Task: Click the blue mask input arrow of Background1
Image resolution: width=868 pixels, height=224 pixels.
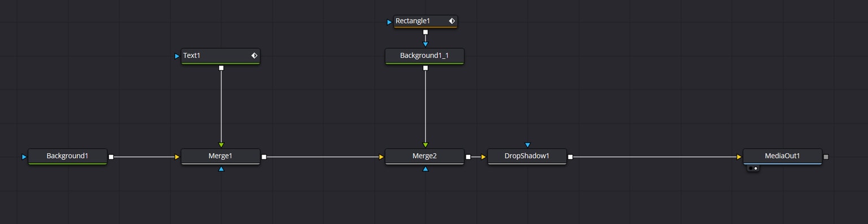Action: [x=24, y=157]
